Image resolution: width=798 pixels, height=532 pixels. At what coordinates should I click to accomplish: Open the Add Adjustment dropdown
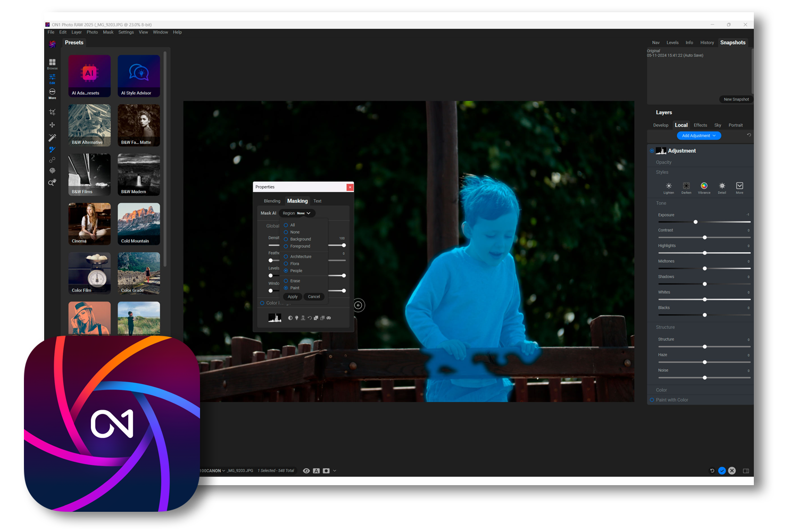(x=699, y=136)
